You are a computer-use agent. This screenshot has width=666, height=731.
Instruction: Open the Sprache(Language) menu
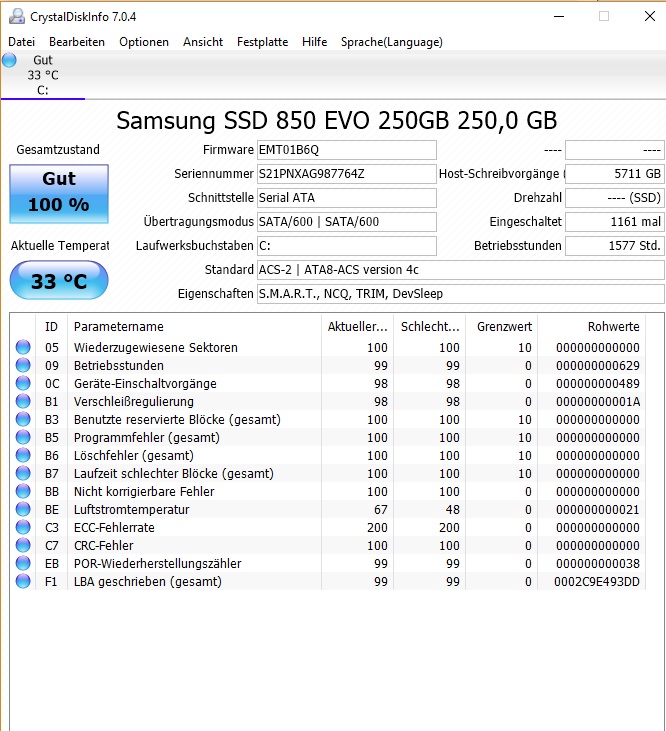[391, 42]
